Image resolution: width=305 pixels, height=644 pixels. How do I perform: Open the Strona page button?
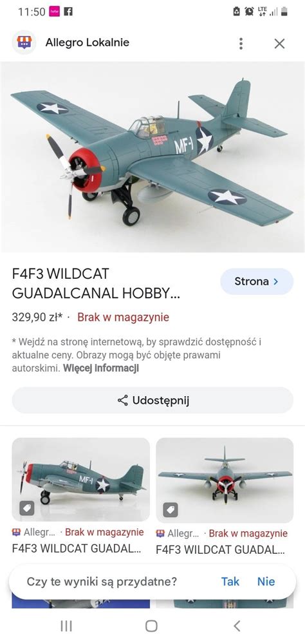tap(257, 281)
